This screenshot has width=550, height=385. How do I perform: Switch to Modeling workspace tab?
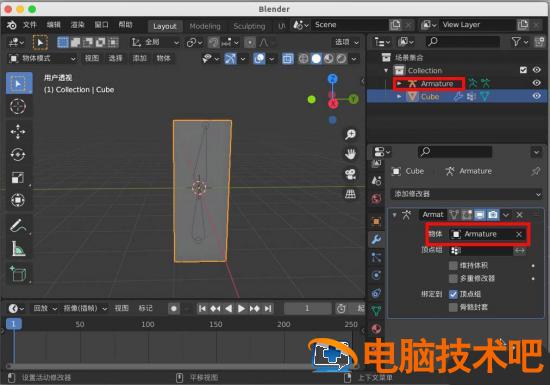[x=205, y=26]
